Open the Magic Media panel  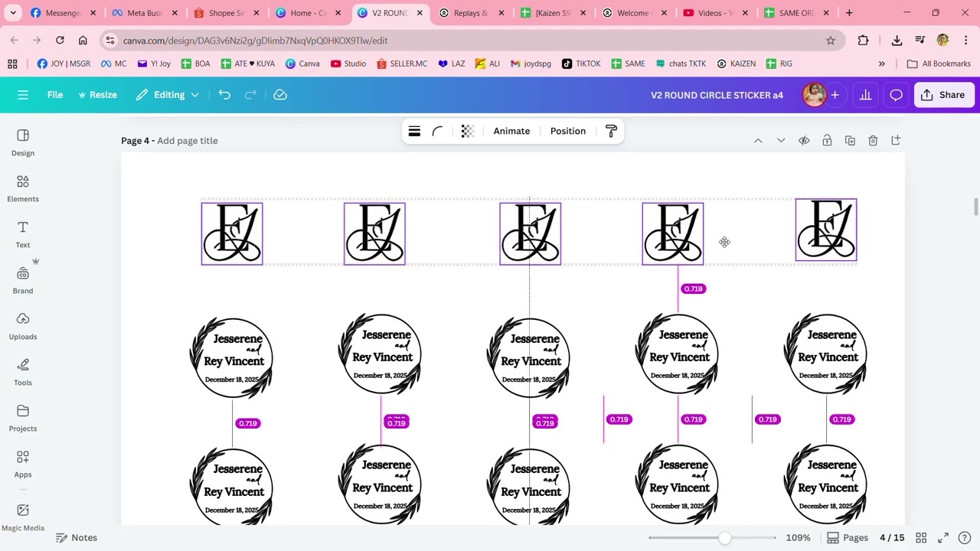coord(23,517)
